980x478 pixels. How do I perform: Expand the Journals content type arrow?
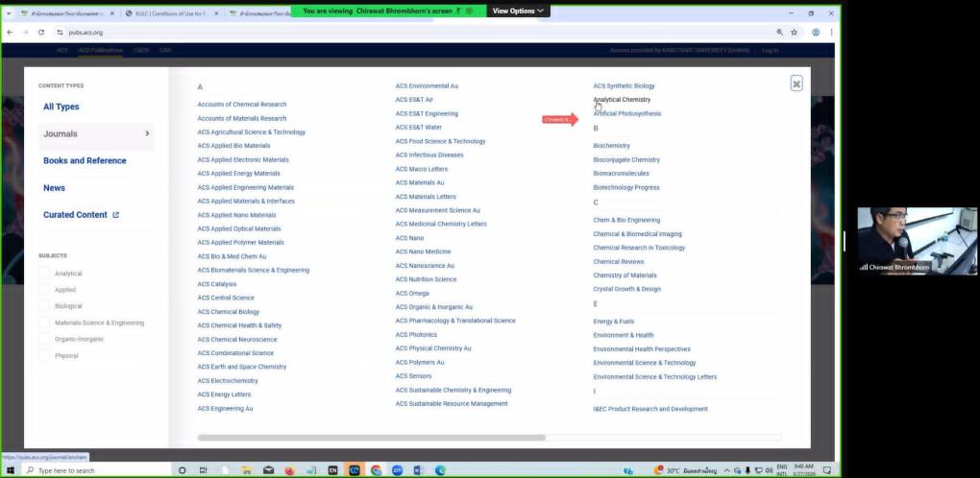point(147,133)
